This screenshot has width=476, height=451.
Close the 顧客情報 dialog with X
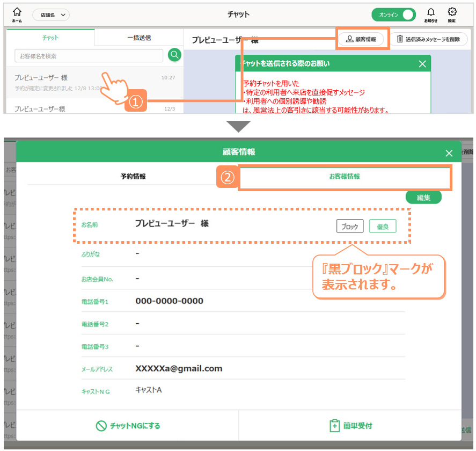click(x=449, y=153)
